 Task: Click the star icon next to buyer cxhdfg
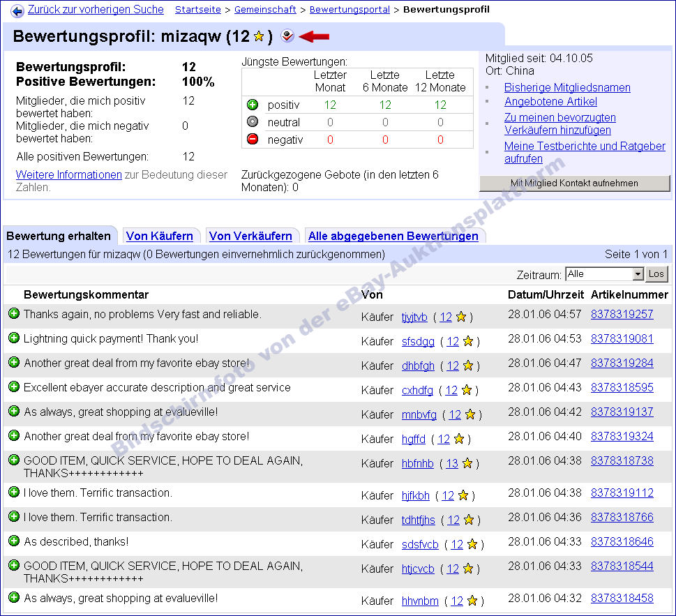[x=467, y=390]
